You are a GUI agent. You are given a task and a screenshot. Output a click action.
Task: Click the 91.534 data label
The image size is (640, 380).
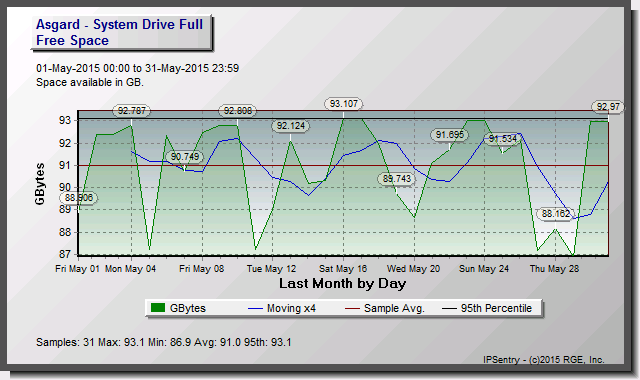pyautogui.click(x=502, y=139)
